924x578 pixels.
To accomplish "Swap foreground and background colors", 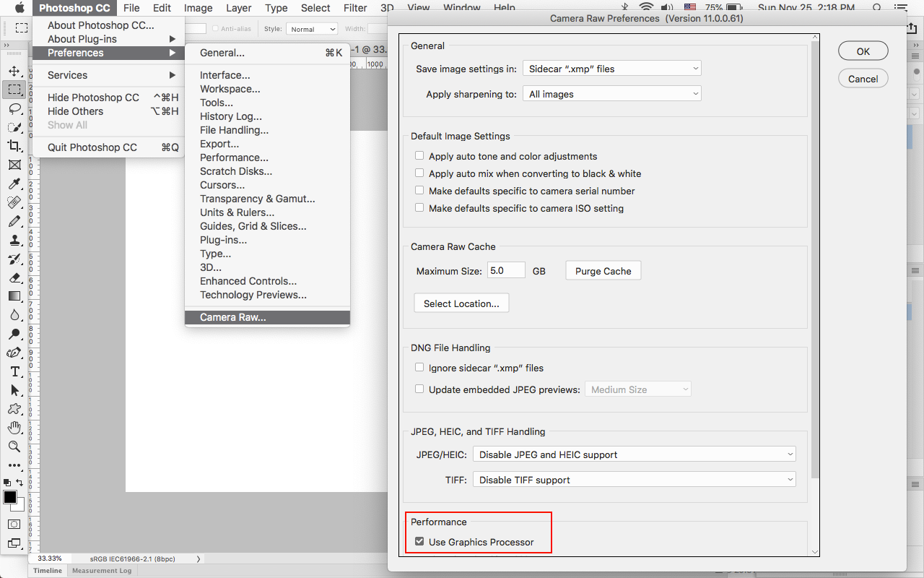I will 20,482.
